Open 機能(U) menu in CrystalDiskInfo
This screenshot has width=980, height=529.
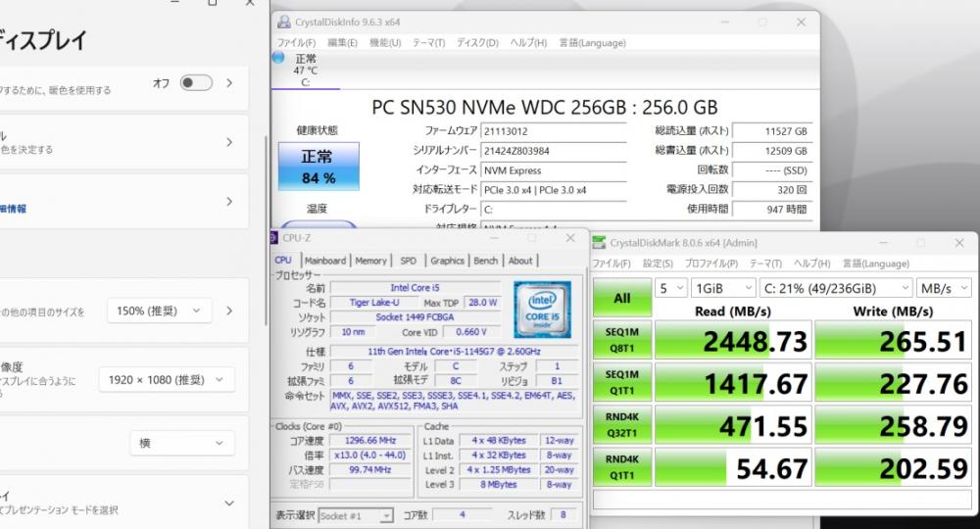pyautogui.click(x=385, y=42)
